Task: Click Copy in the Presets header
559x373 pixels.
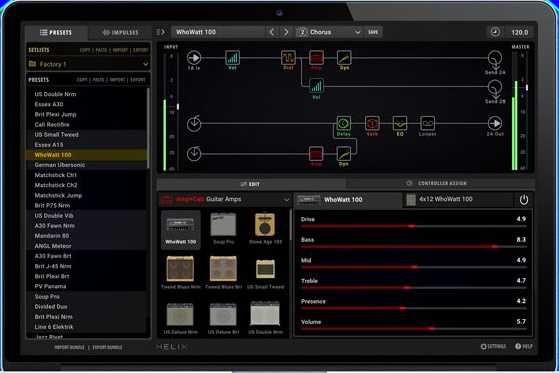Action: pyautogui.click(x=82, y=80)
